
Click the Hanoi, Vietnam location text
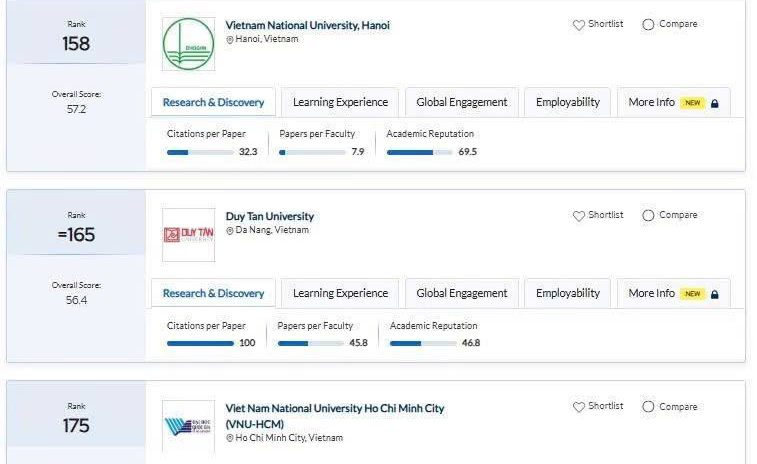[x=266, y=39]
